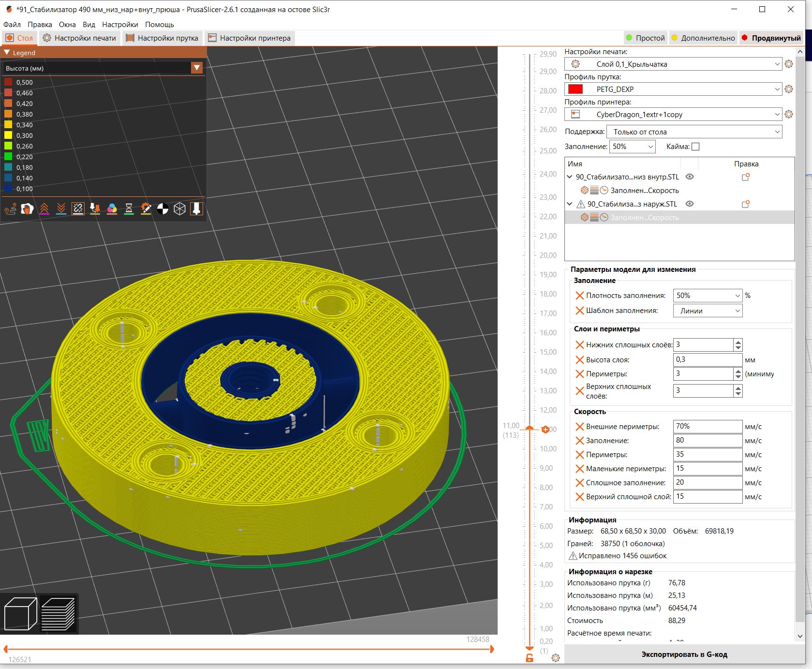Screen dimensions: 812x669
Task: Toggle Shells wireframe cube icon
Action: pos(179,209)
